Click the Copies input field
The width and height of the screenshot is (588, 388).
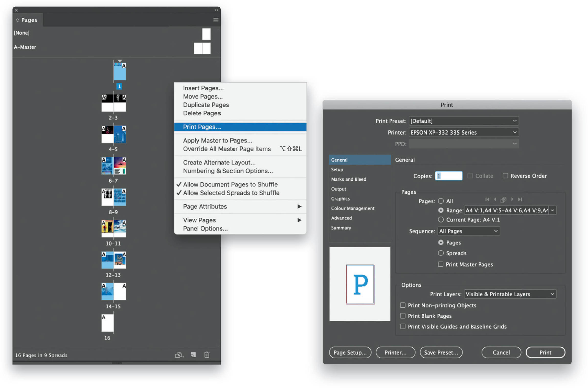point(449,176)
